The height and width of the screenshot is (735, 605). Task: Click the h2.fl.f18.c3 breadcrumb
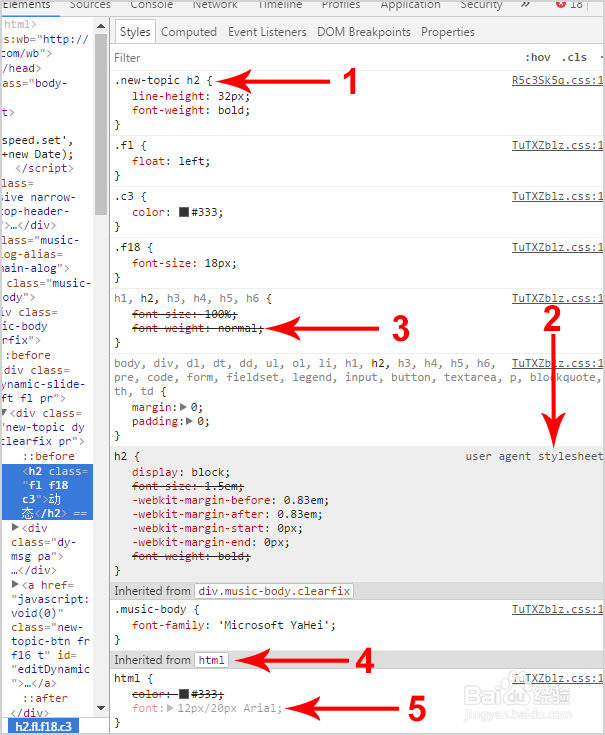click(43, 727)
